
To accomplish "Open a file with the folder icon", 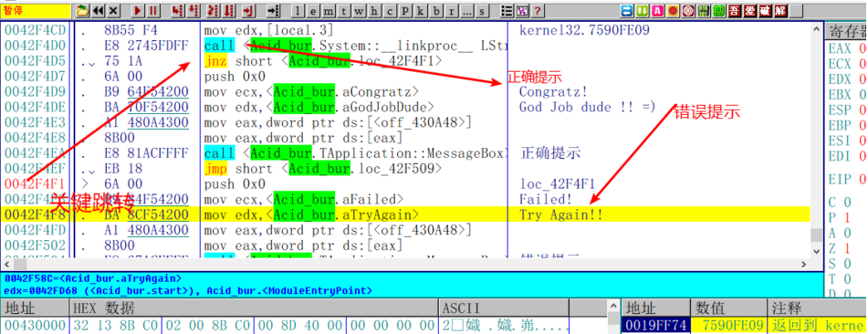I will click(82, 11).
